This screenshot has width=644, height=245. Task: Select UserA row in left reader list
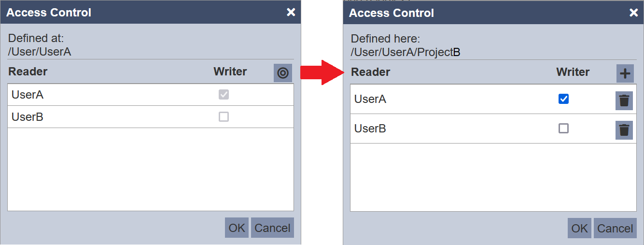151,95
